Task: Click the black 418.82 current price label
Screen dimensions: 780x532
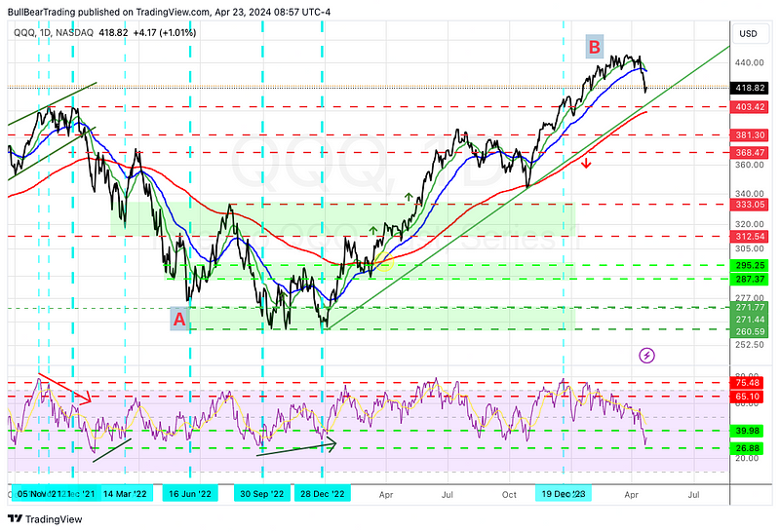Action: pyautogui.click(x=750, y=88)
